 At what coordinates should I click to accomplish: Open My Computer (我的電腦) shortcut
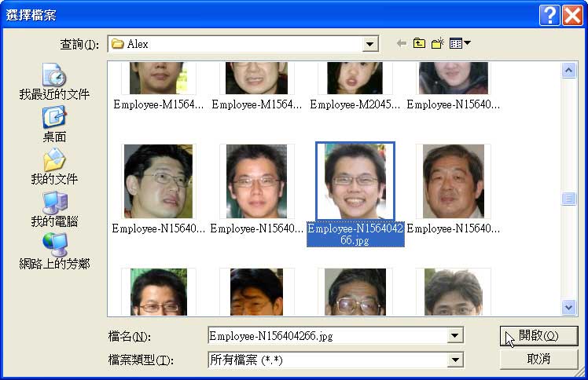(54, 210)
